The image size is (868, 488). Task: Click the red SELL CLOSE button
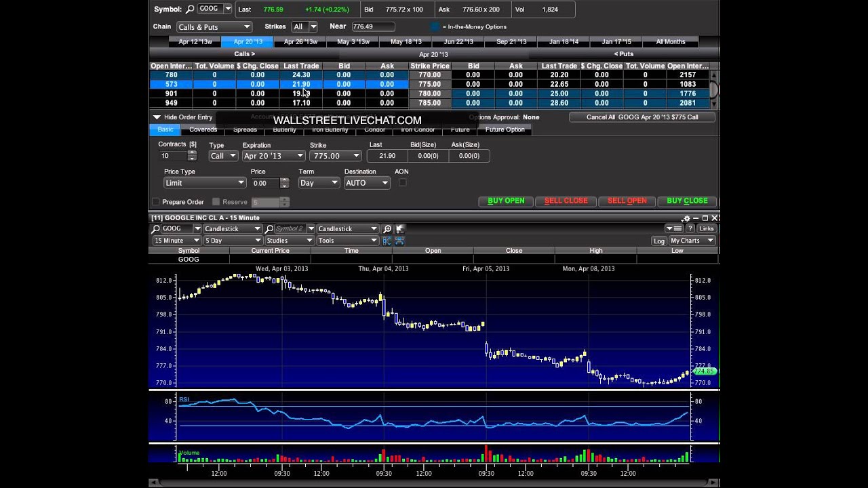click(566, 201)
